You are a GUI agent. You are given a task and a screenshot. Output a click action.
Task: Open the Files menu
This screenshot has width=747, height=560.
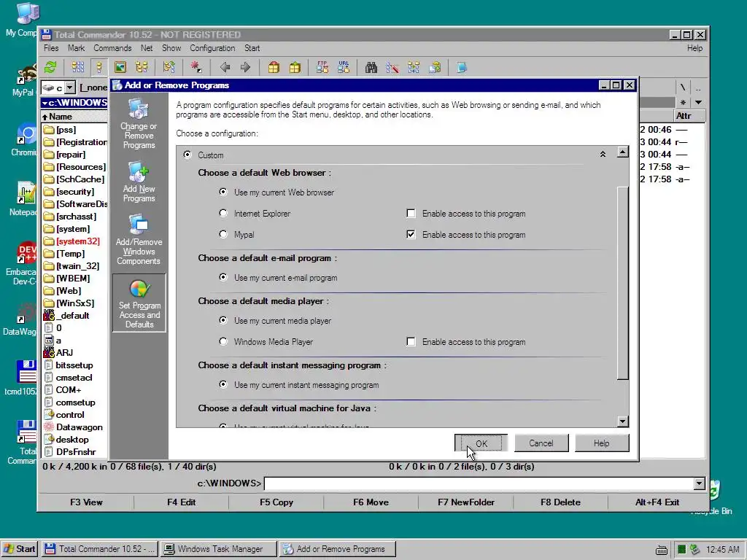[51, 48]
